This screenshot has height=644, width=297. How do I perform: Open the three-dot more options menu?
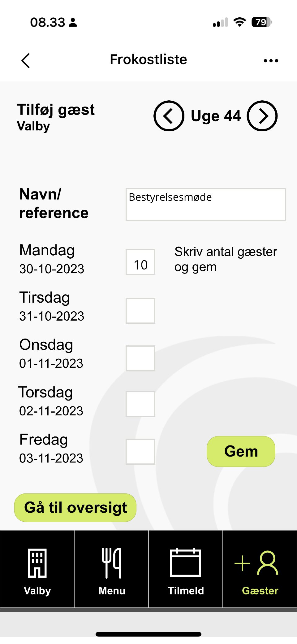click(x=271, y=61)
